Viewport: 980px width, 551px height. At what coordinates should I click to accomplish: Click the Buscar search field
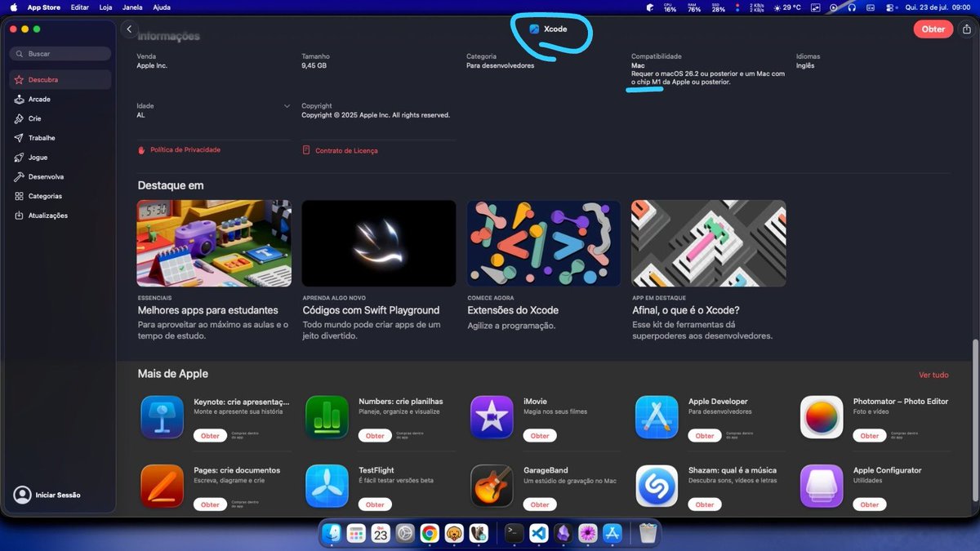[60, 54]
